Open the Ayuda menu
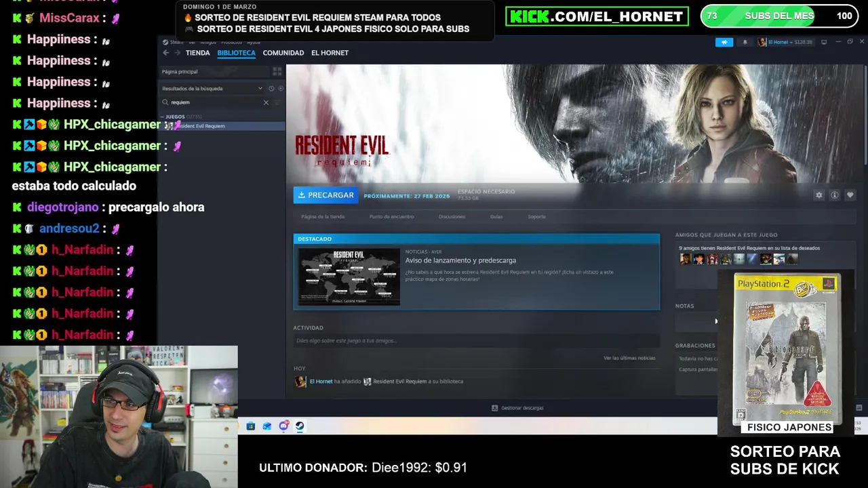The image size is (868, 488). 253,42
